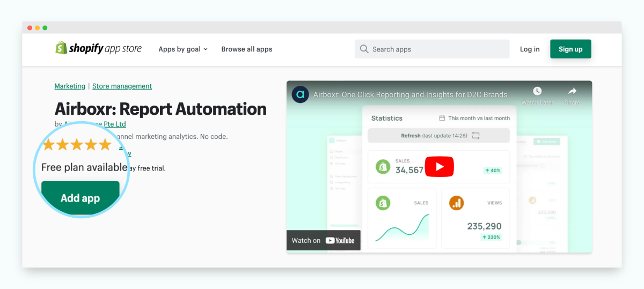This screenshot has height=289, width=644.
Task: Click the video Share arrow icon
Action: point(572,91)
